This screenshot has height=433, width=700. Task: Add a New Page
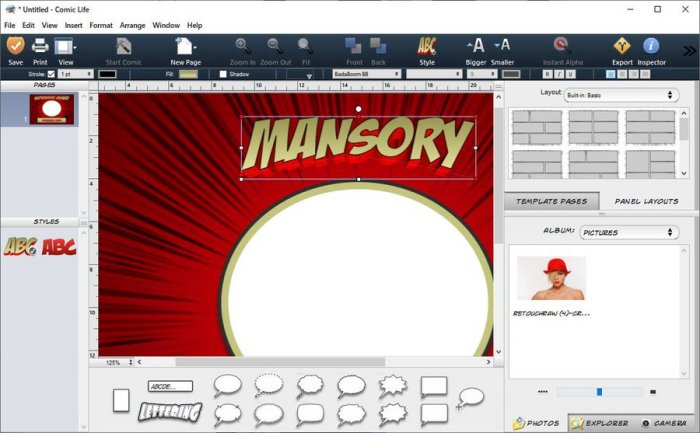point(185,46)
